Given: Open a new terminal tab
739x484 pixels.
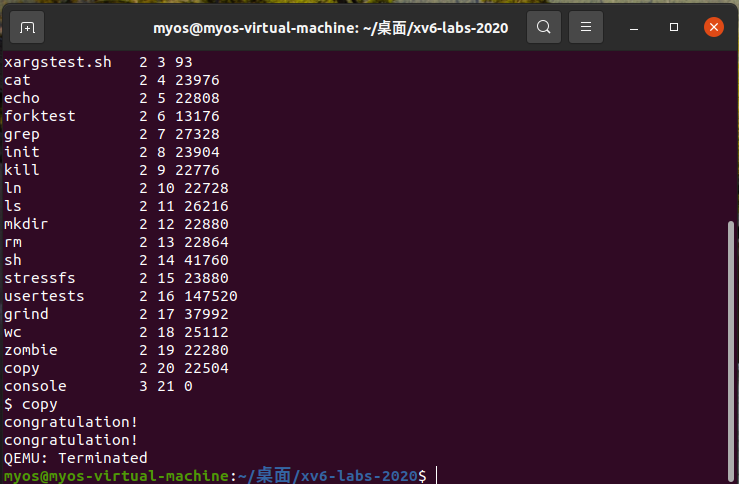Looking at the screenshot, I should click(26, 27).
